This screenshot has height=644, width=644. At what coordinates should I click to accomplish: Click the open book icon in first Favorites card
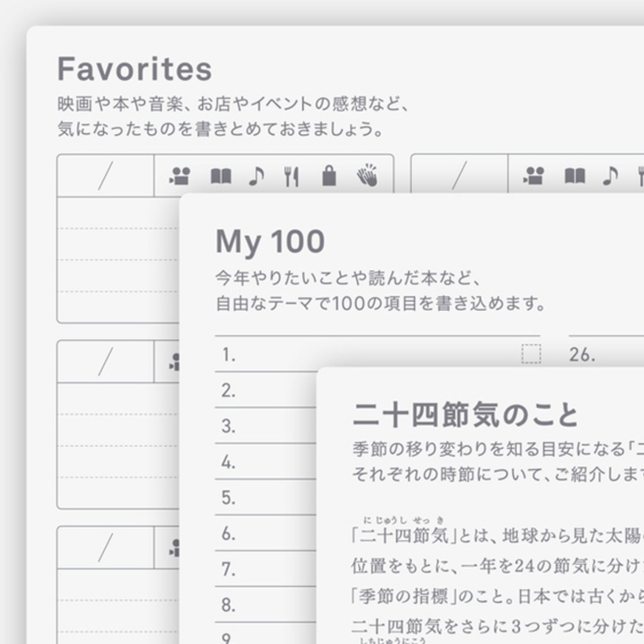[221, 176]
